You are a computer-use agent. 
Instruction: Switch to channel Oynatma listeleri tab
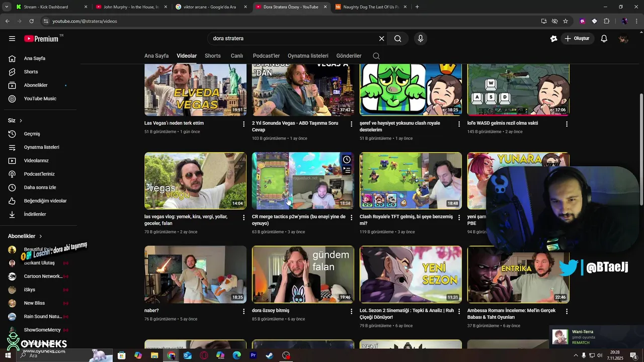tap(308, 56)
